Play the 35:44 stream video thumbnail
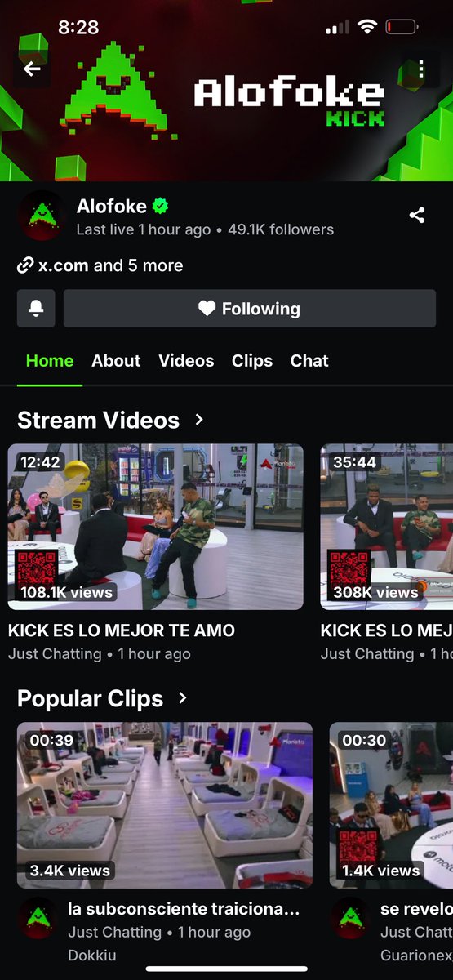The width and height of the screenshot is (453, 980). (x=387, y=527)
